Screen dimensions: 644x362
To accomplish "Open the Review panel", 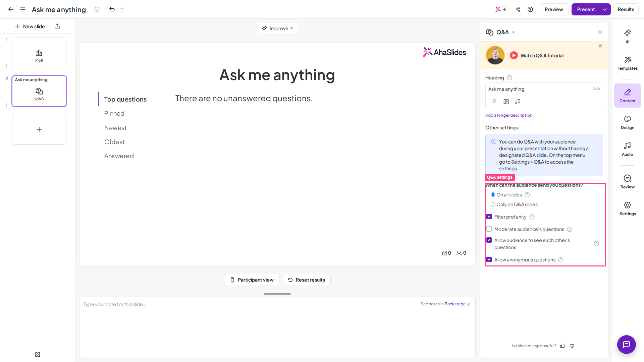I will click(x=628, y=182).
